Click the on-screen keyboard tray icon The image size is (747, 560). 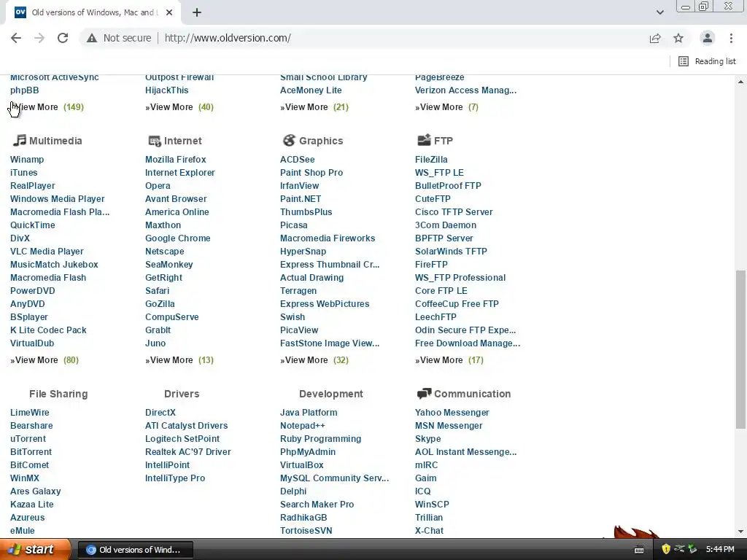click(x=639, y=550)
